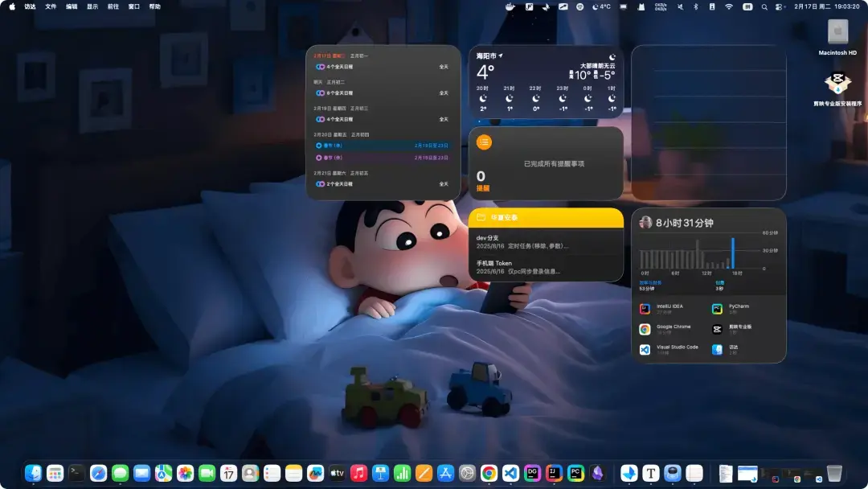
Task: Open System Settings from the Dock
Action: (x=465, y=472)
